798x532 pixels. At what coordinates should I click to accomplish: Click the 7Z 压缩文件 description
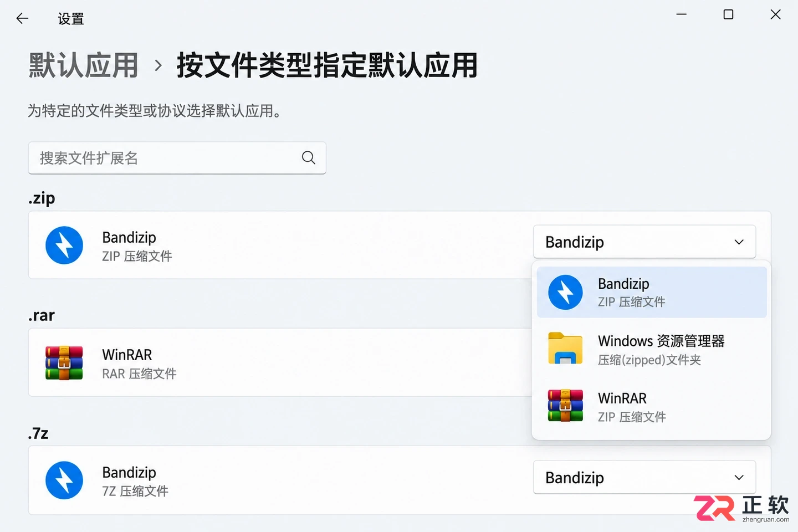(x=135, y=492)
